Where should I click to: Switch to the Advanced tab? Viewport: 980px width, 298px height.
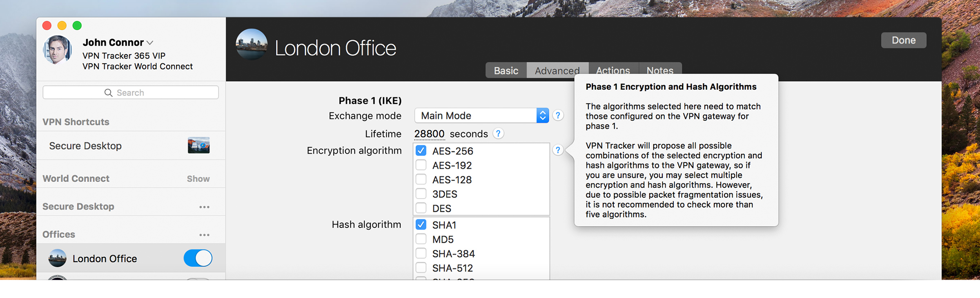click(x=557, y=71)
